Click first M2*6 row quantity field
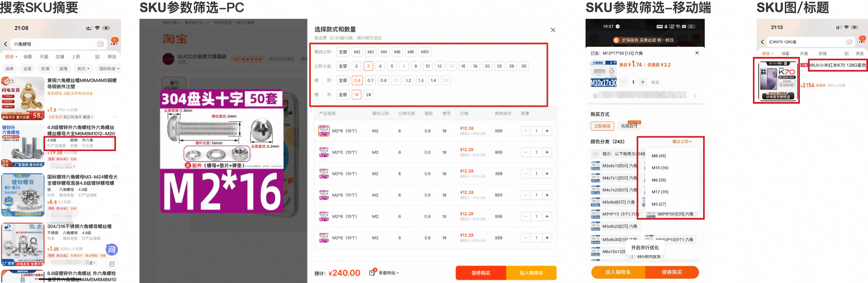Screen dimensions: 868x283 click(x=537, y=131)
